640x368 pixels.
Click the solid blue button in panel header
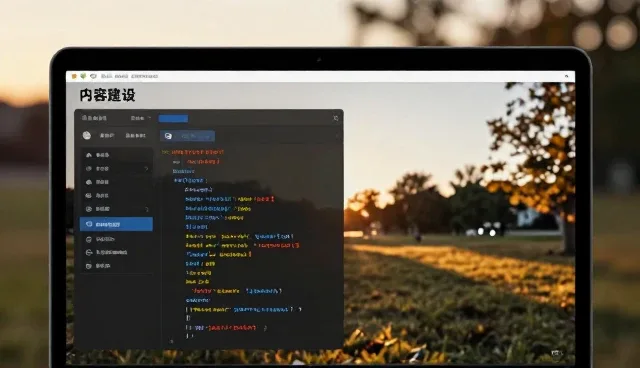(x=173, y=119)
